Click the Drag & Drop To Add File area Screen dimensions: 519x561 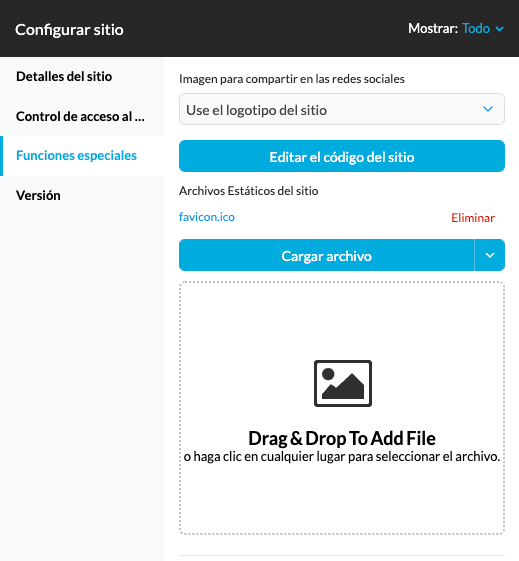pos(342,408)
